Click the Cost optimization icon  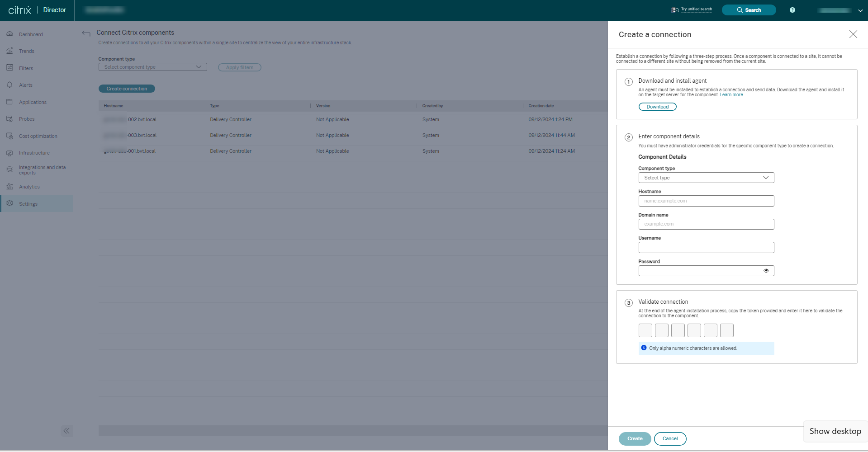(9, 136)
